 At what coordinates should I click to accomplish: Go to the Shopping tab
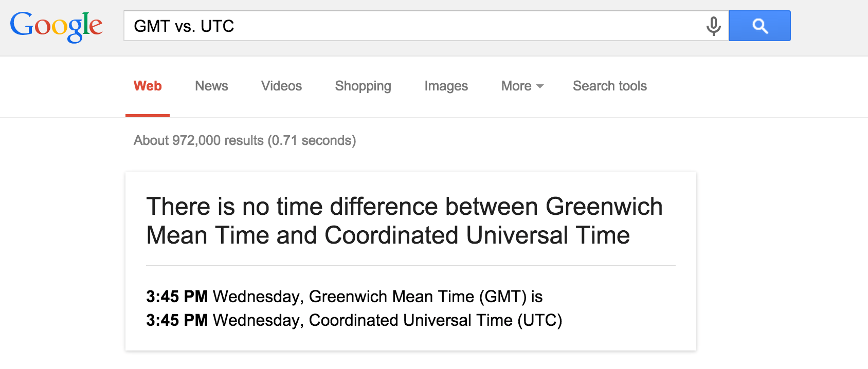click(363, 86)
